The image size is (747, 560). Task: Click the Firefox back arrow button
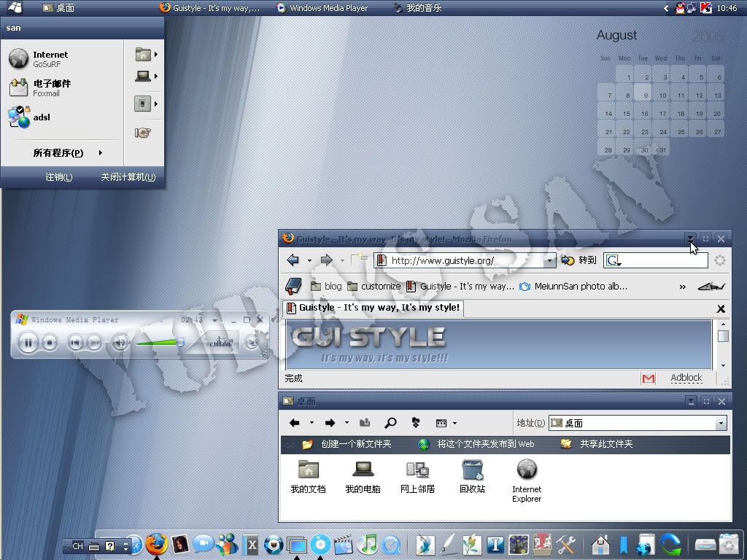(293, 260)
